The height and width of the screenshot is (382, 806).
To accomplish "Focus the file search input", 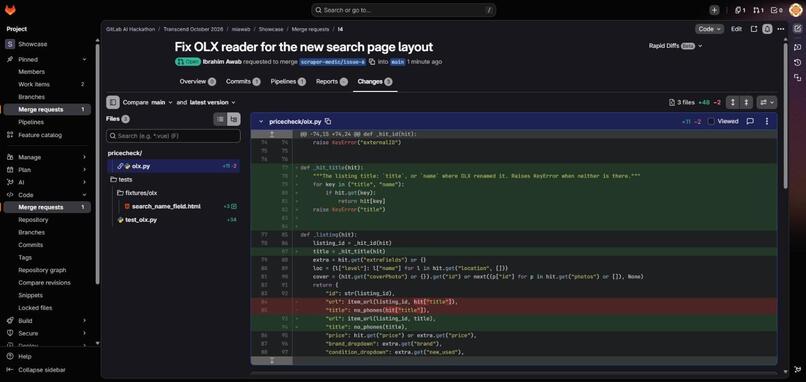I will pyautogui.click(x=173, y=136).
